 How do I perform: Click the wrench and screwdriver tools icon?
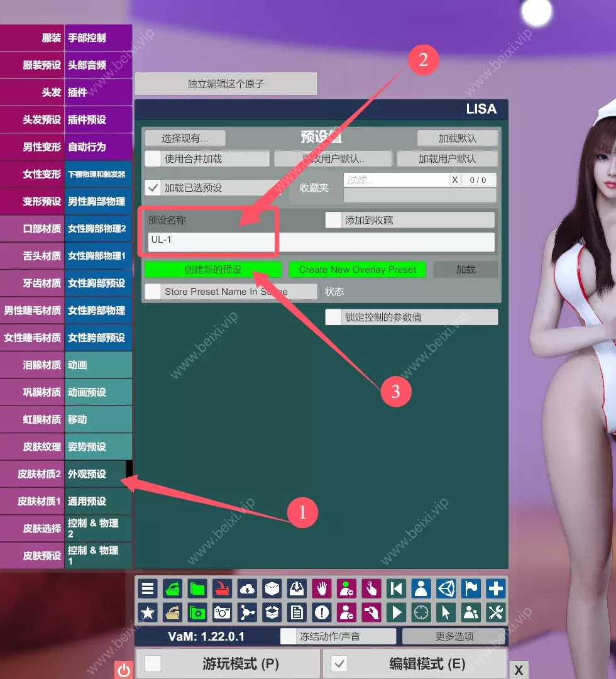click(496, 612)
